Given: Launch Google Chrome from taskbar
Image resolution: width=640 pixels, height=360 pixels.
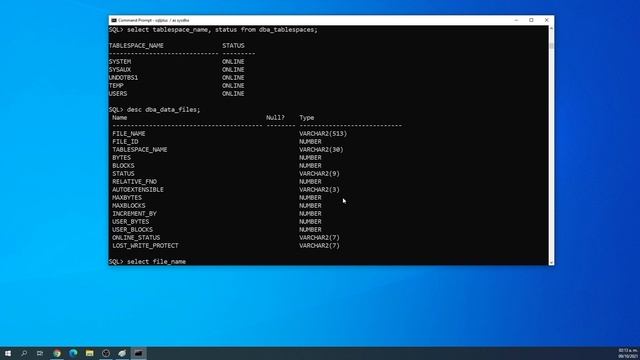Looking at the screenshot, I should pyautogui.click(x=57, y=353).
